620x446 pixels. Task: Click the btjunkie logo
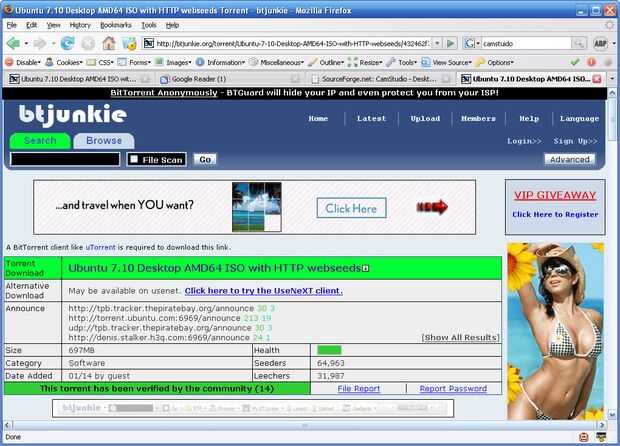pyautogui.click(x=73, y=115)
